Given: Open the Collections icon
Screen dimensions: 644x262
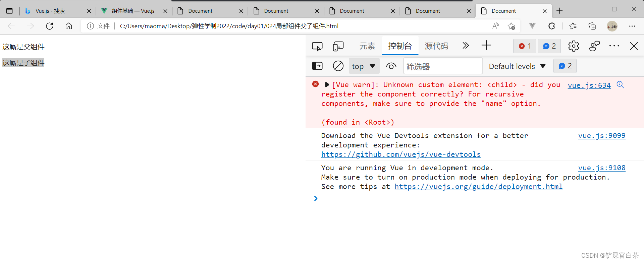Looking at the screenshot, I should (x=592, y=26).
